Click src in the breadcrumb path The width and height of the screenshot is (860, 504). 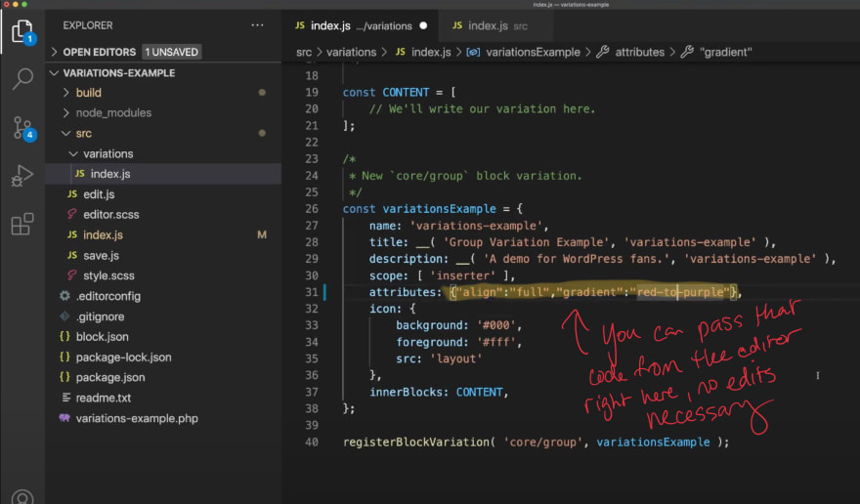[x=304, y=52]
